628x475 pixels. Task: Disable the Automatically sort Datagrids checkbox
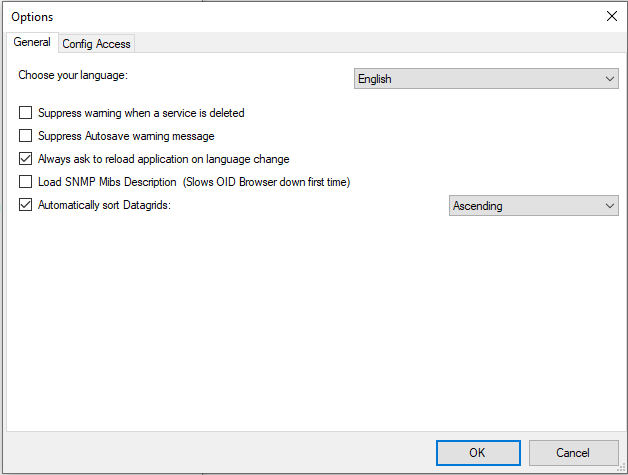coord(26,205)
